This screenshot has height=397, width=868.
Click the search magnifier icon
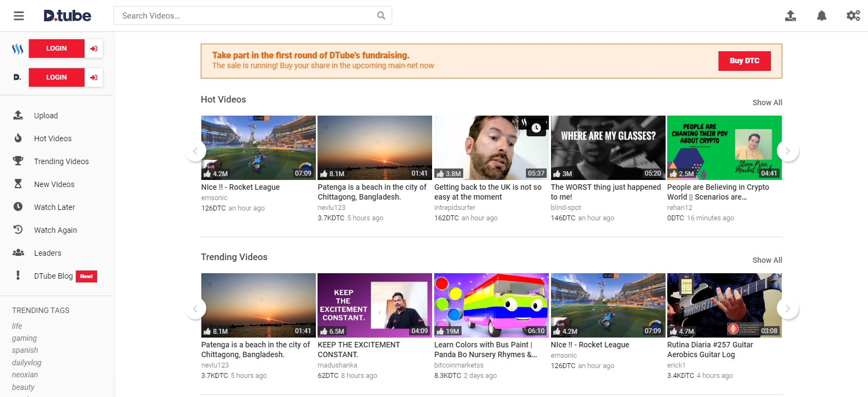(x=381, y=16)
